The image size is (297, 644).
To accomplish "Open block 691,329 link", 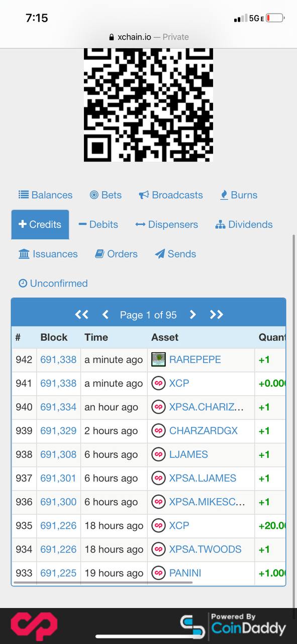I will [58, 431].
